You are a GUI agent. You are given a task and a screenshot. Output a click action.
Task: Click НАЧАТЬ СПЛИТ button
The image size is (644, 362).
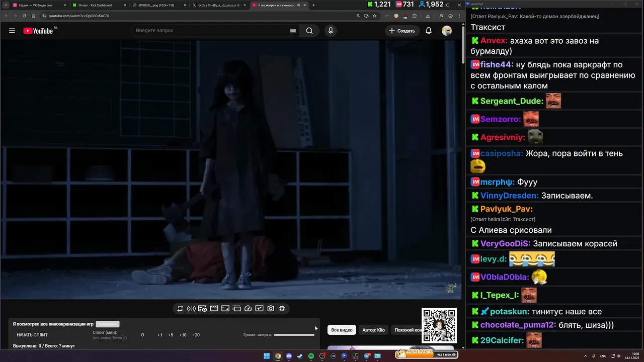32,335
